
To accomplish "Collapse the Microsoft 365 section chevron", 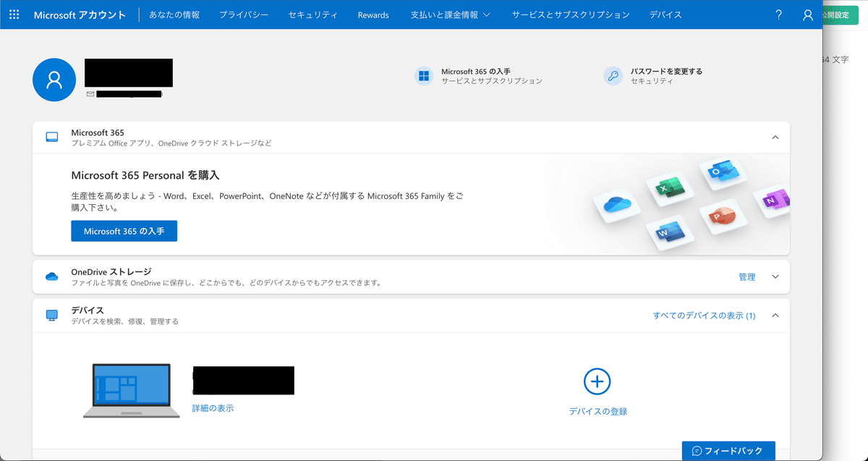I will tap(775, 138).
